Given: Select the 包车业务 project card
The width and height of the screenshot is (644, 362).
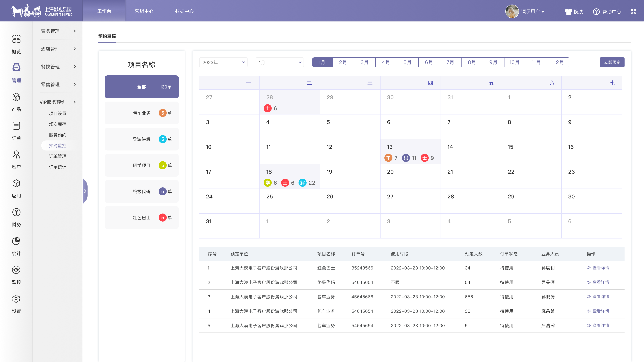Looking at the screenshot, I should (x=142, y=113).
